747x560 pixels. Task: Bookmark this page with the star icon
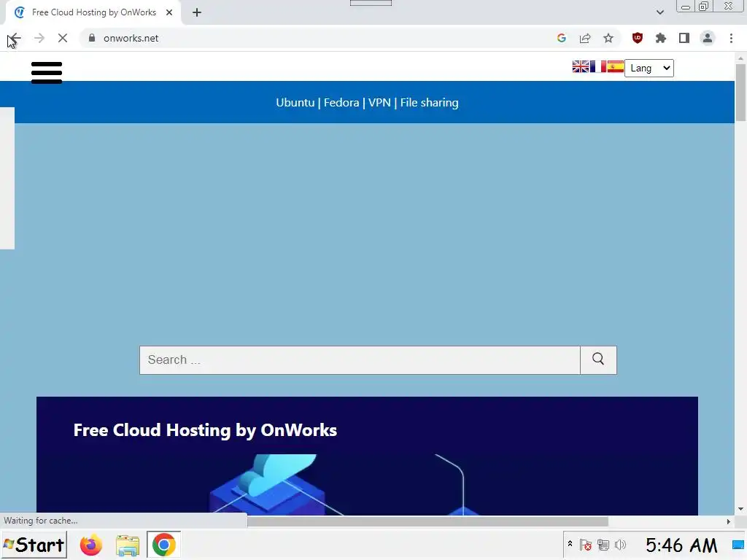(x=608, y=38)
